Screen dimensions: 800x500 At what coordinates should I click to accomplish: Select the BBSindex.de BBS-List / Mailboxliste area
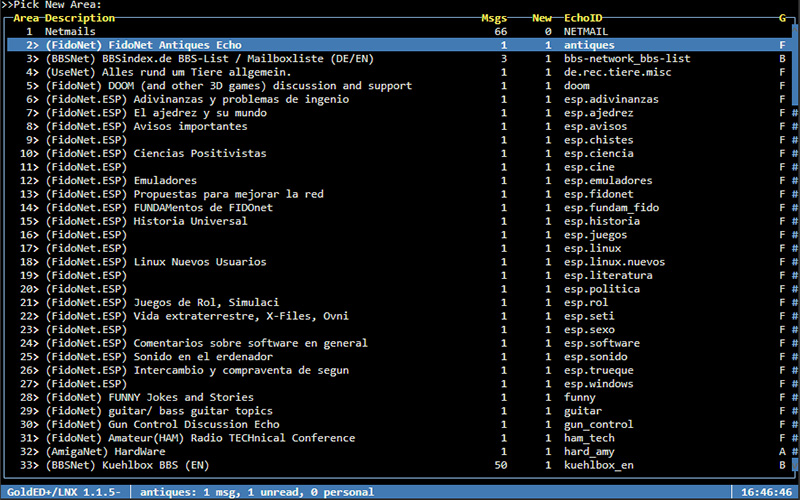399,59
